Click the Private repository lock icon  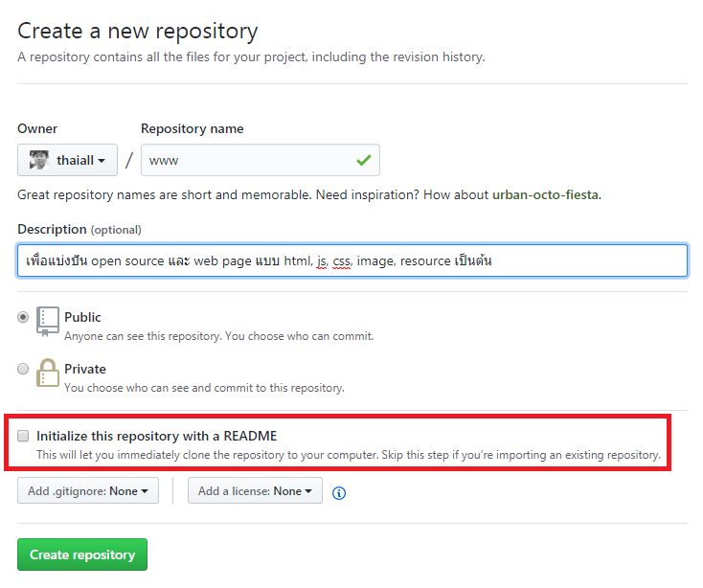click(48, 373)
